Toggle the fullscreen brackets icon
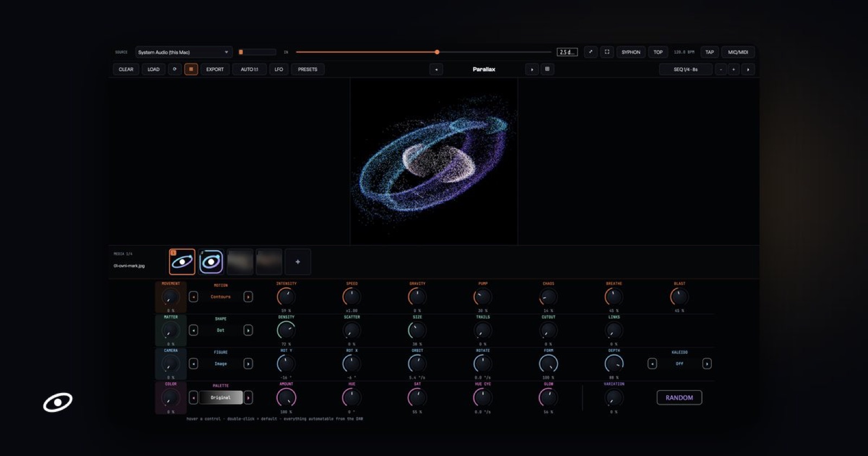 607,52
